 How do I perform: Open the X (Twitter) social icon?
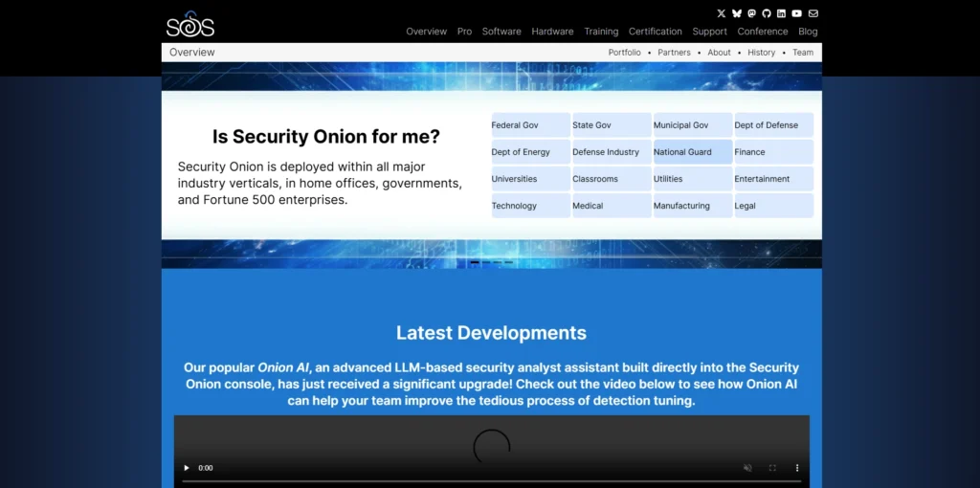coord(722,13)
